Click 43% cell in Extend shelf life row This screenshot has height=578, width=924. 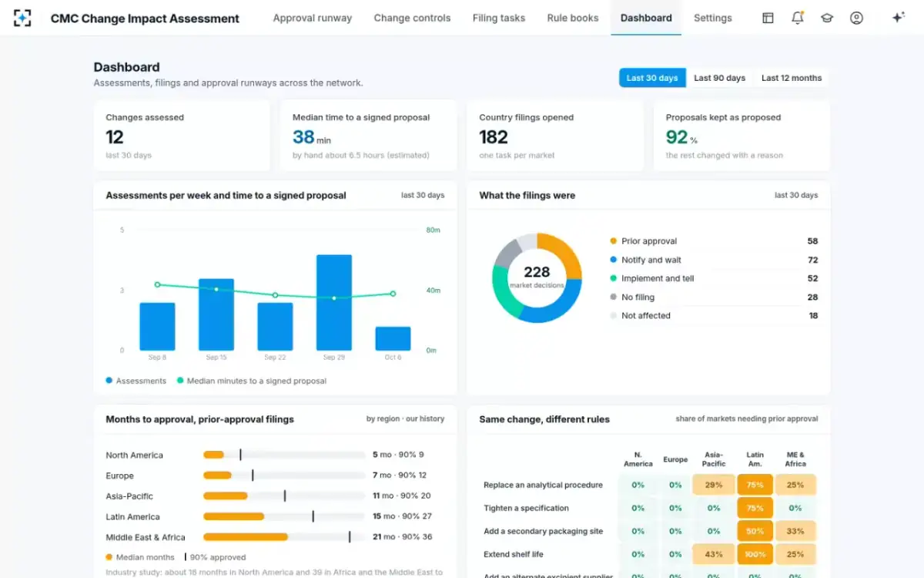click(714, 554)
